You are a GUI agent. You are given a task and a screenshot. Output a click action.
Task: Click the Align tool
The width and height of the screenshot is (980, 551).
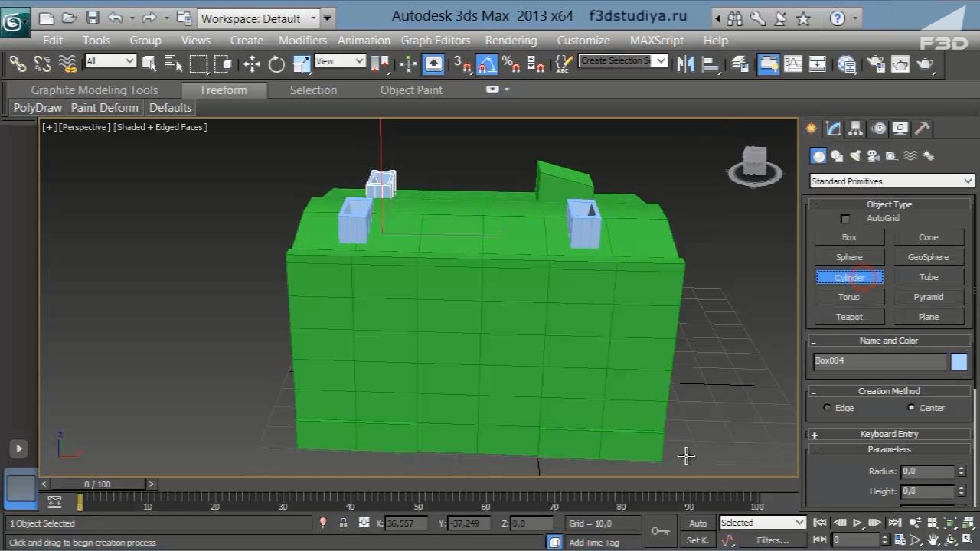(710, 64)
